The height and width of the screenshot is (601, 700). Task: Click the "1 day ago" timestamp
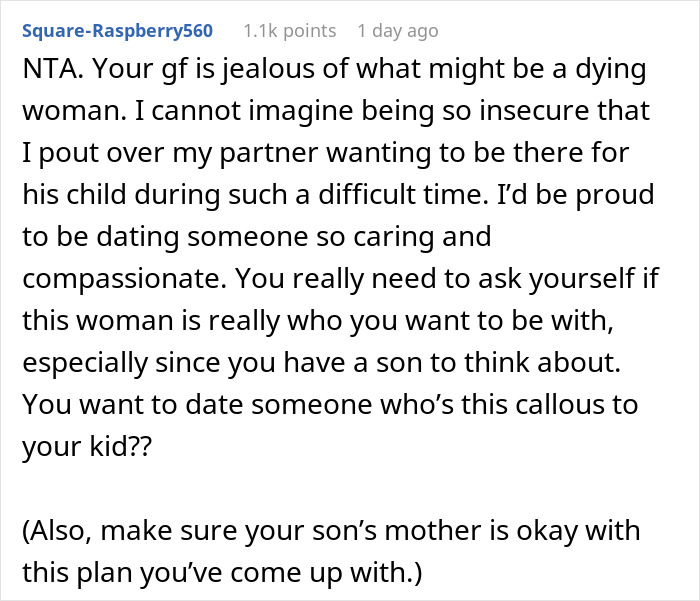point(397,31)
